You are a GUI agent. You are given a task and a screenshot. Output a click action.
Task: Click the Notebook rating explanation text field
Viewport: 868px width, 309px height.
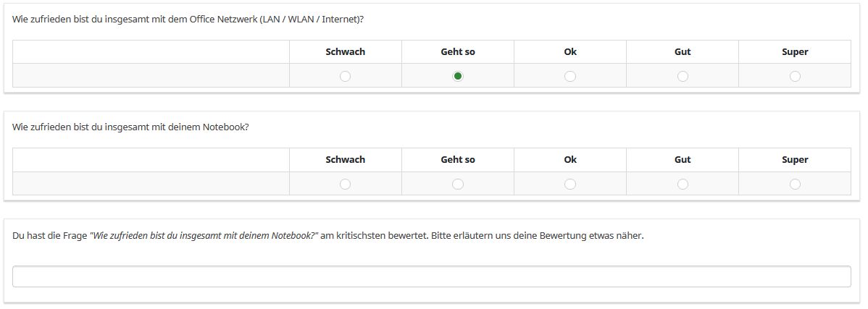(432, 276)
